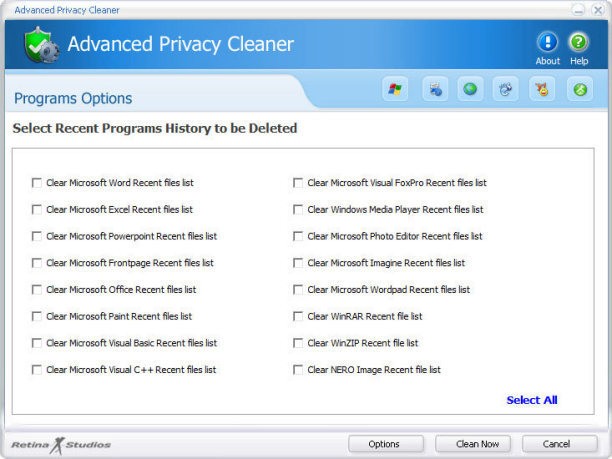The image size is (612, 459).
Task: Open the Options button
Action: tap(386, 444)
